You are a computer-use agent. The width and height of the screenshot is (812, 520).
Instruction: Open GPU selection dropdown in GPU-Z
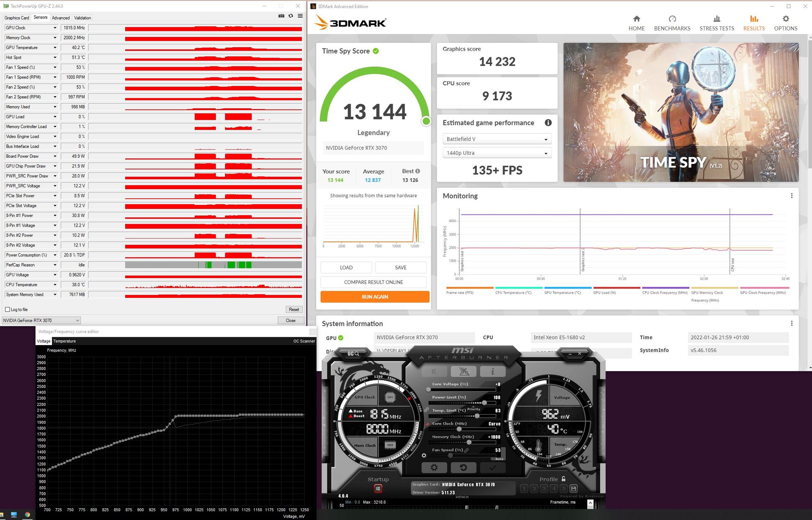coord(41,320)
